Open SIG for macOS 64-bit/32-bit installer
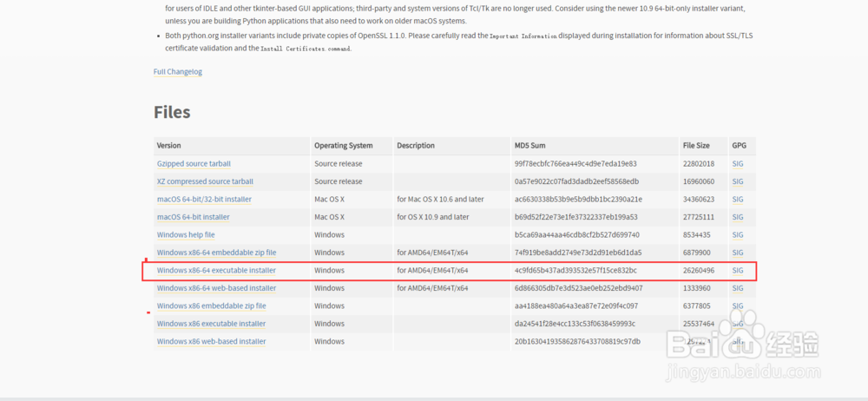868x401 pixels. tap(738, 199)
